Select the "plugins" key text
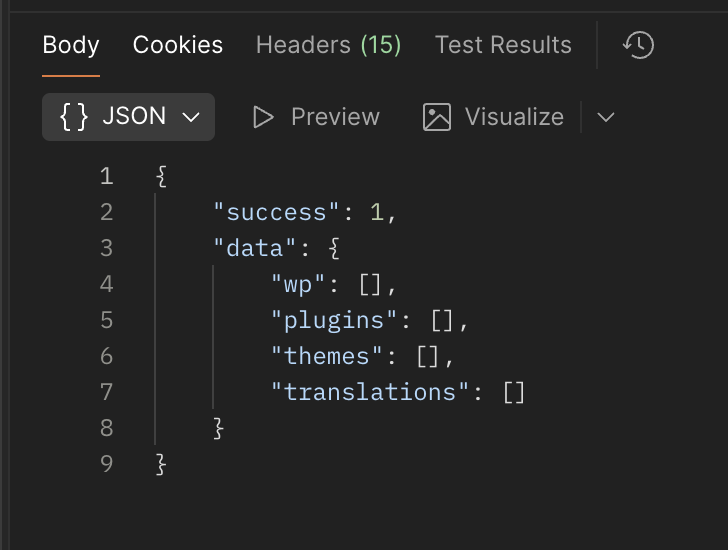This screenshot has height=550, width=728. (335, 320)
